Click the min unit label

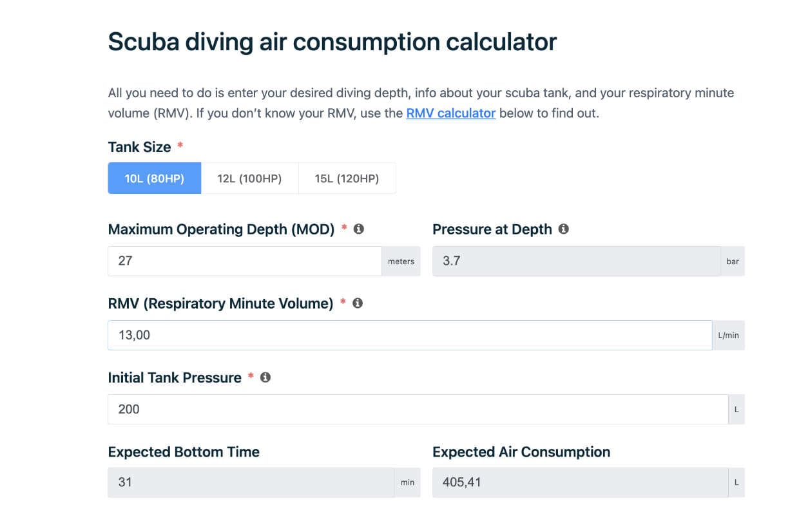[407, 482]
